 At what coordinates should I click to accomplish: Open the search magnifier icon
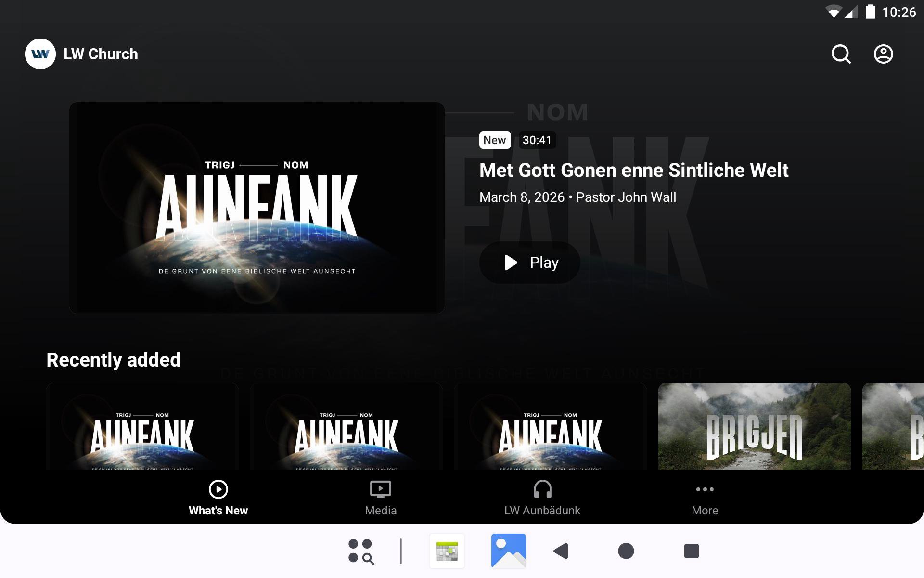click(x=841, y=54)
